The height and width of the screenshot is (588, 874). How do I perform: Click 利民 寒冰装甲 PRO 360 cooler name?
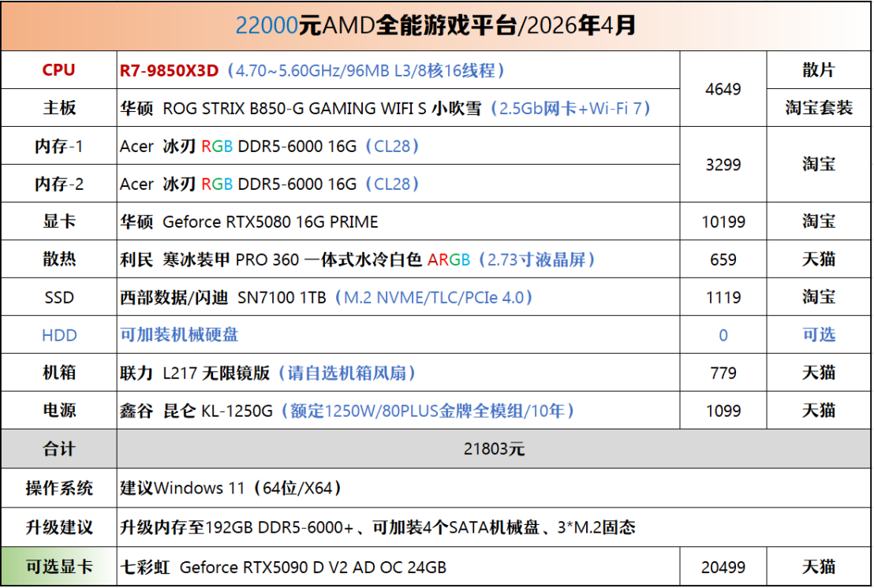[271, 259]
